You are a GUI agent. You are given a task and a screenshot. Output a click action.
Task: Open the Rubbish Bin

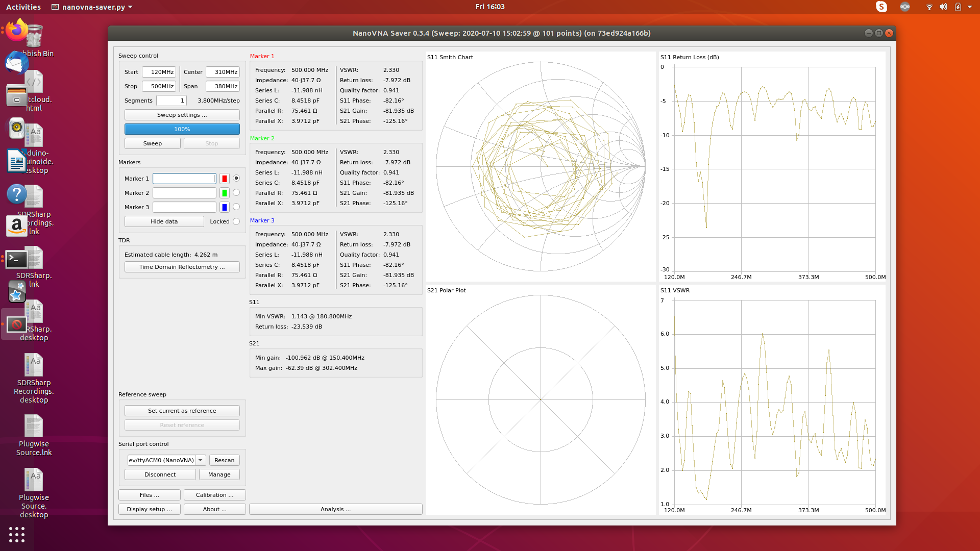click(x=33, y=35)
